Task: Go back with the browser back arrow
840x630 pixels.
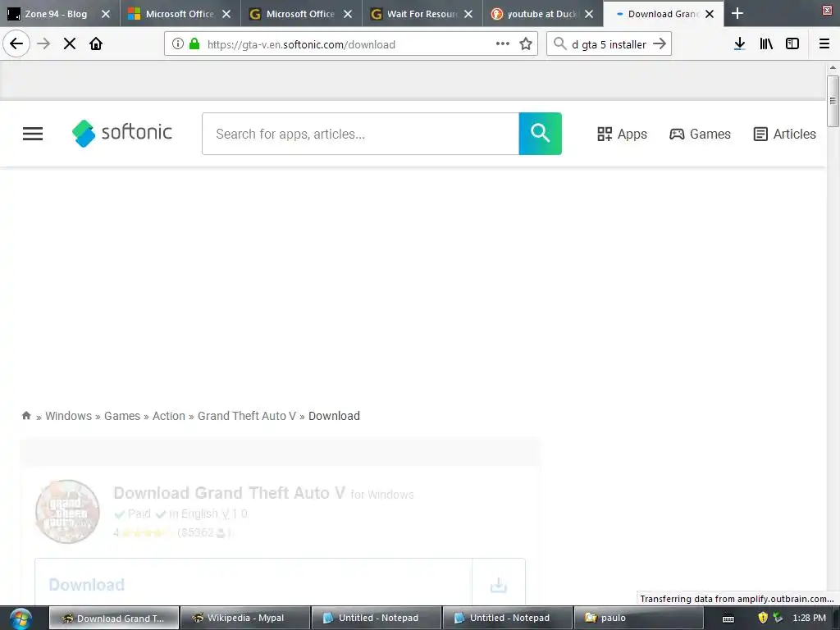Action: (x=16, y=44)
